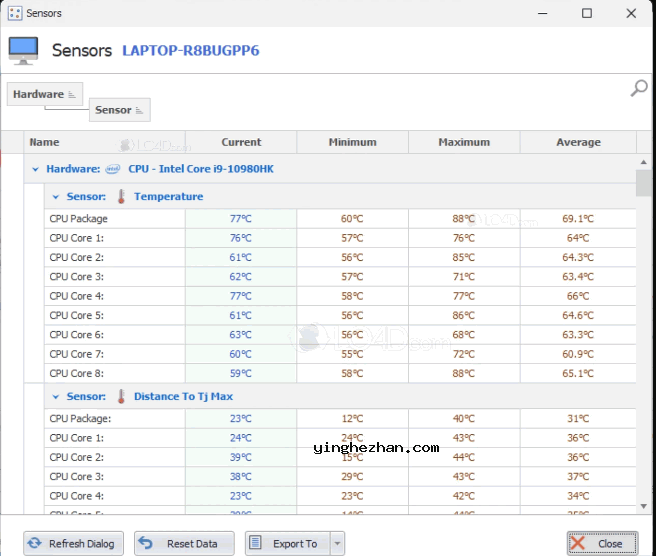656x556 pixels.
Task: Select CPU Core 8 row name
Action: [x=77, y=373]
